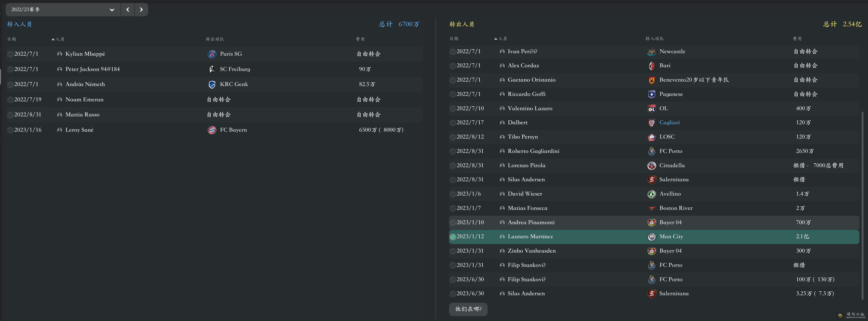Viewport: 868px width, 321px height.
Task: Toggle the checkmark for Kylian Mbappé row
Action: click(x=10, y=54)
